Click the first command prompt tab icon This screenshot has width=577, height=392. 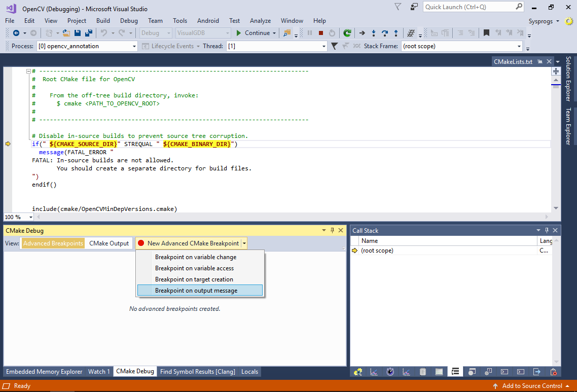click(x=504, y=372)
